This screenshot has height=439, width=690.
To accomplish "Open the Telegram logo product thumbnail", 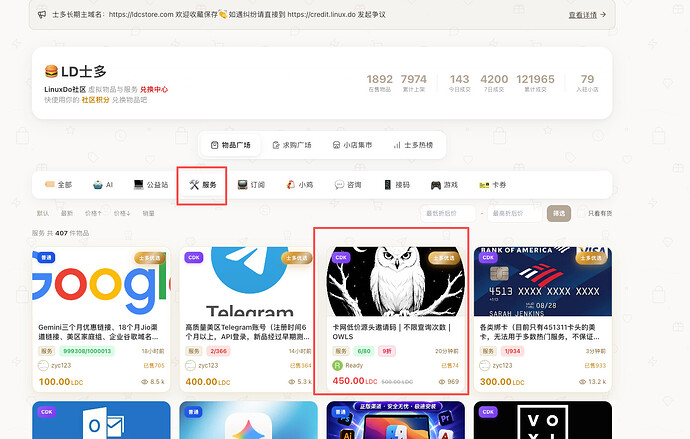I will point(249,282).
